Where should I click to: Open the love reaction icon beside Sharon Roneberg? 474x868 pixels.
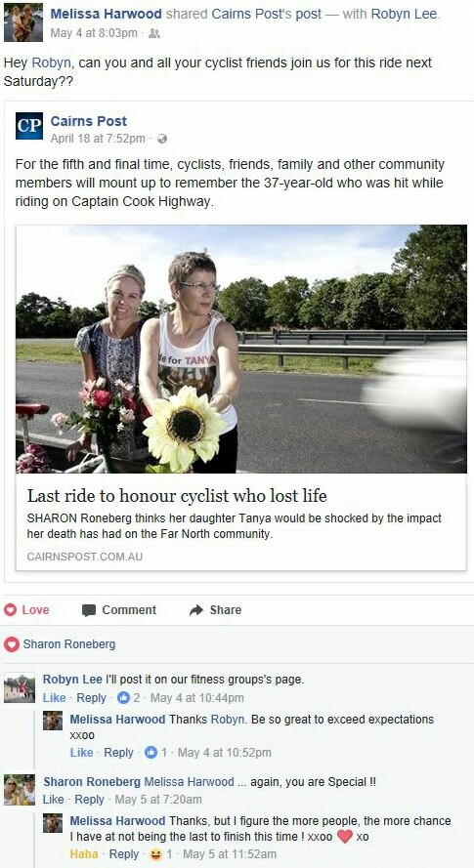(11, 644)
